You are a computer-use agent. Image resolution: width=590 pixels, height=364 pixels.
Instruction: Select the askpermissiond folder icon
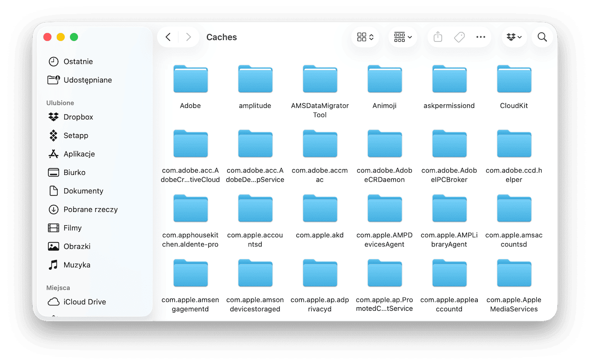pyautogui.click(x=450, y=79)
